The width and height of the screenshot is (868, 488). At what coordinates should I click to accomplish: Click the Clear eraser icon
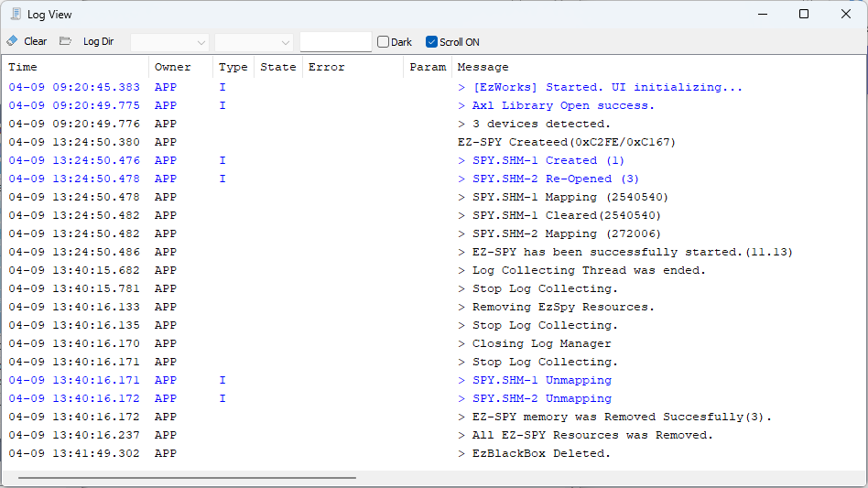[x=12, y=41]
